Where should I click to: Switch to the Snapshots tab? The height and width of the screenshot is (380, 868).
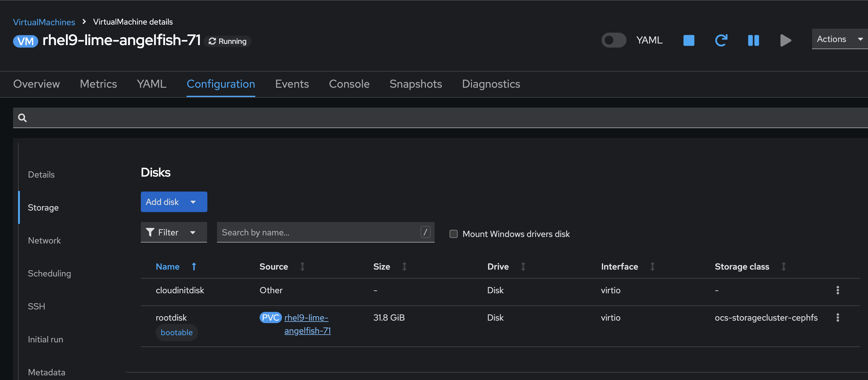pos(415,84)
